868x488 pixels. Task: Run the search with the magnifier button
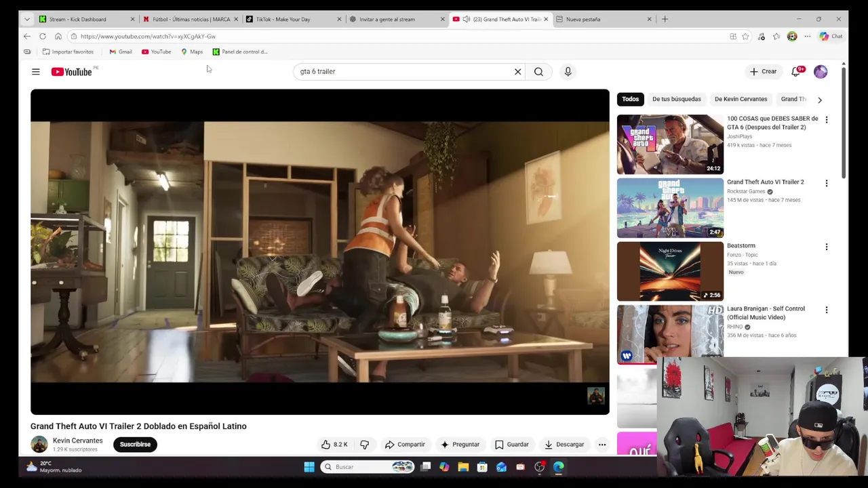[x=538, y=71]
